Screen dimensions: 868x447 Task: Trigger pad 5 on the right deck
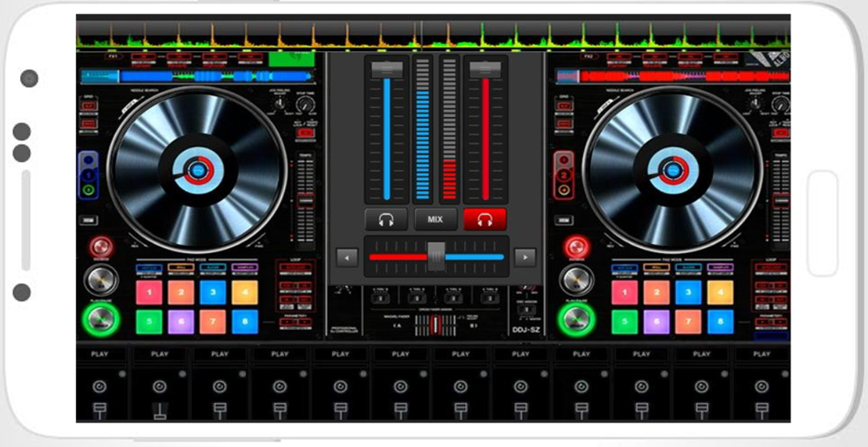(625, 322)
